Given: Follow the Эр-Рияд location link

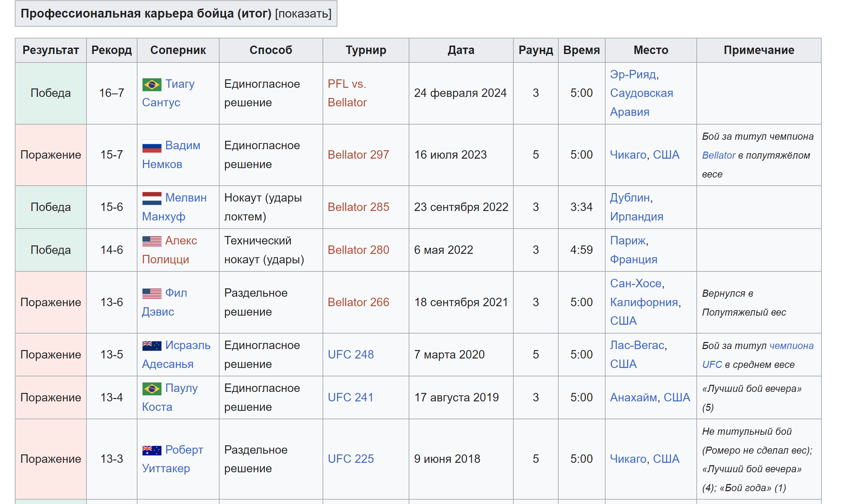Looking at the screenshot, I should click(x=632, y=74).
